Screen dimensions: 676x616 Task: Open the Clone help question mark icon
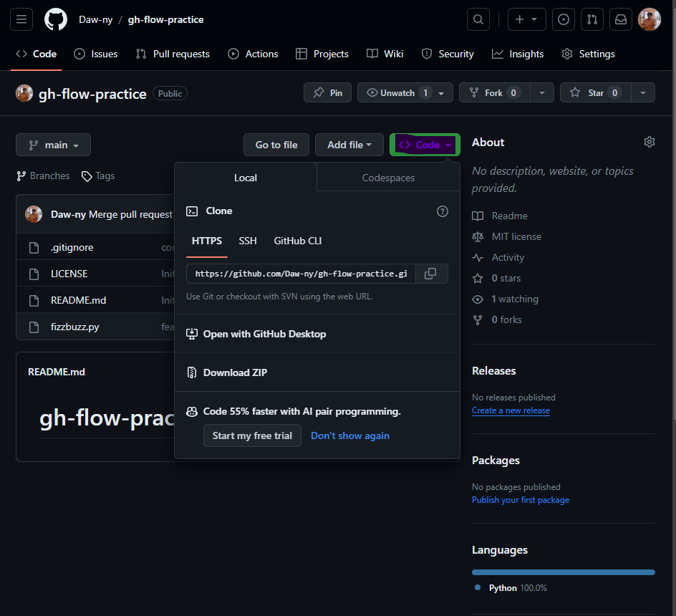click(443, 211)
